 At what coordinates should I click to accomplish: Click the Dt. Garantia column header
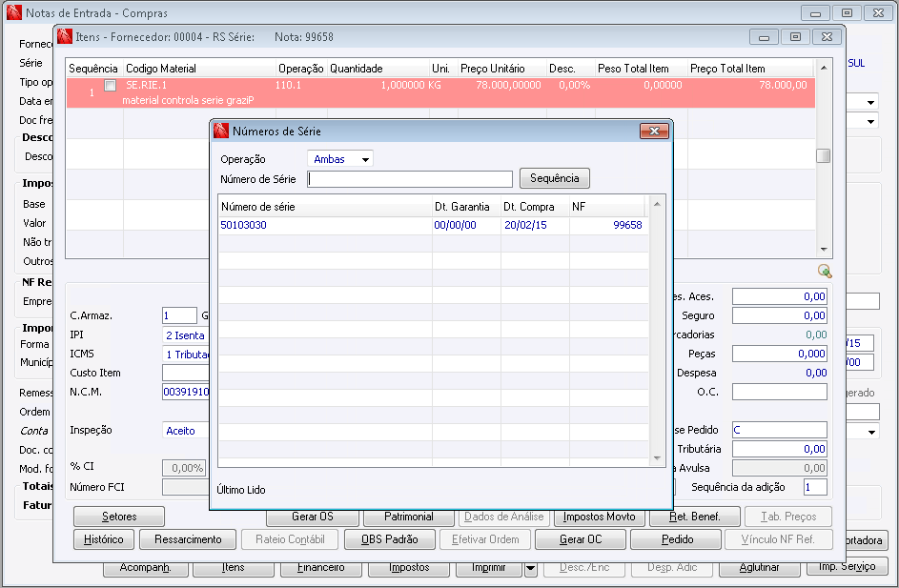tap(466, 207)
